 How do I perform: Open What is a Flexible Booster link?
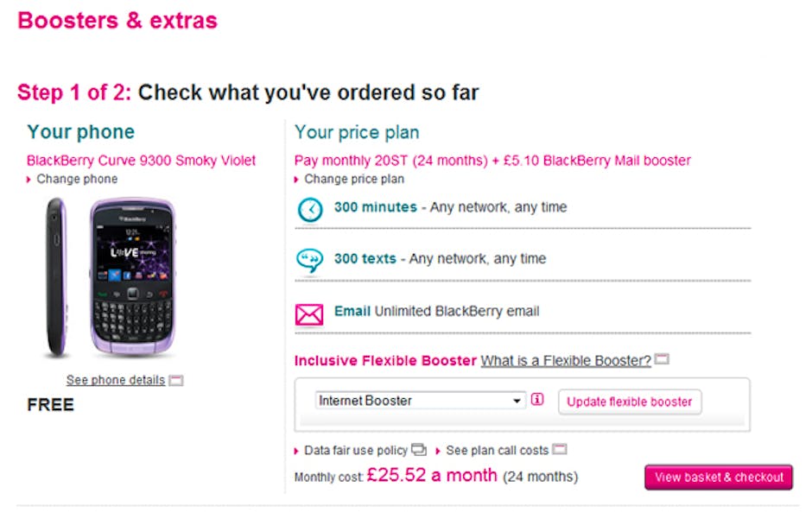[x=566, y=361]
